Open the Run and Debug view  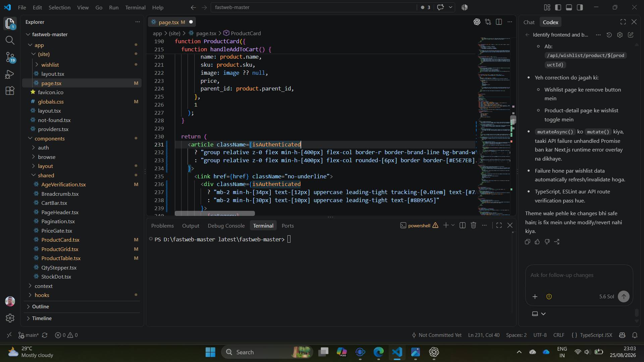point(10,74)
